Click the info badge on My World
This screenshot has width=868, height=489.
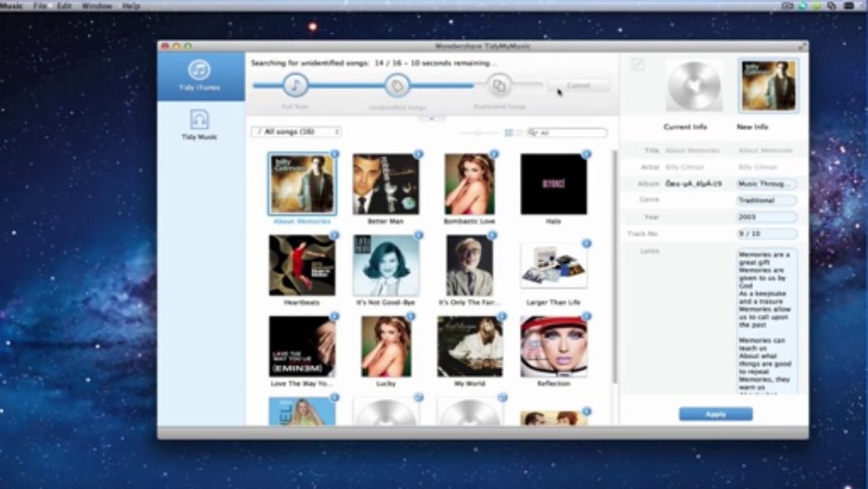coord(502,316)
